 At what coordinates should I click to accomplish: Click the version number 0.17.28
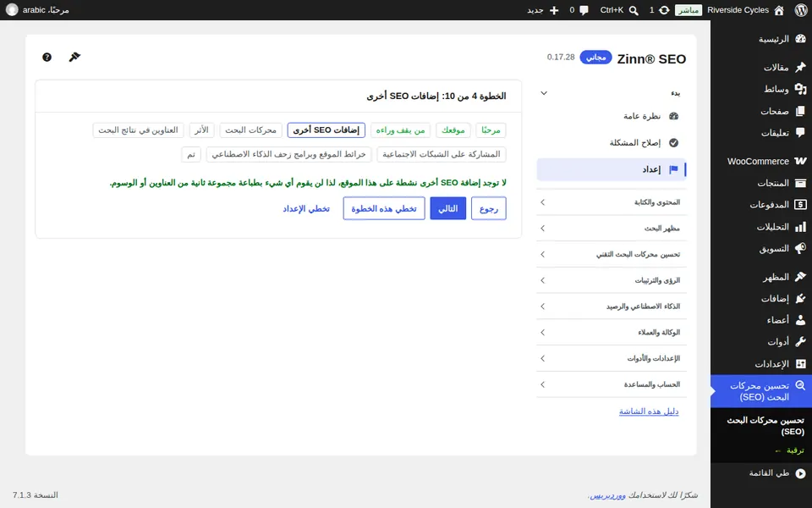click(561, 57)
